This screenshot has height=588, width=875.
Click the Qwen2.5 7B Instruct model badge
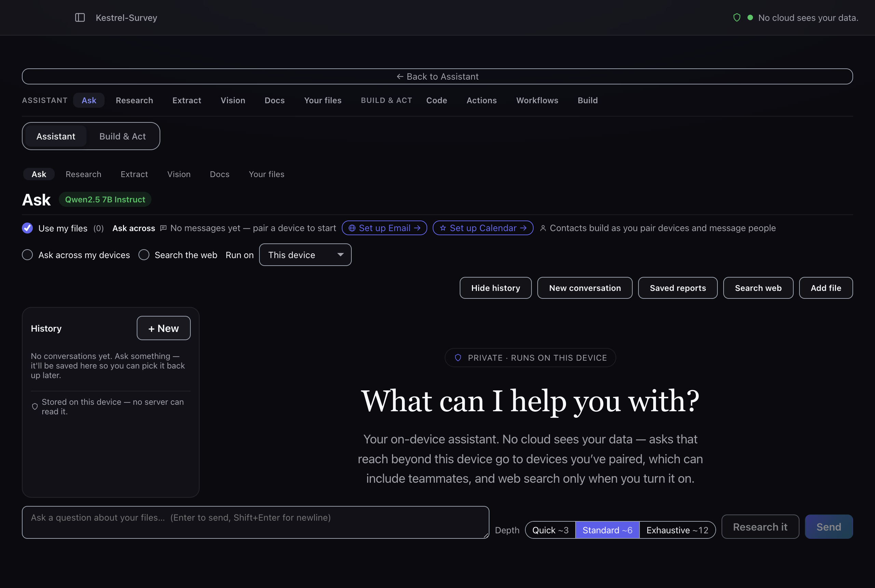tap(105, 200)
